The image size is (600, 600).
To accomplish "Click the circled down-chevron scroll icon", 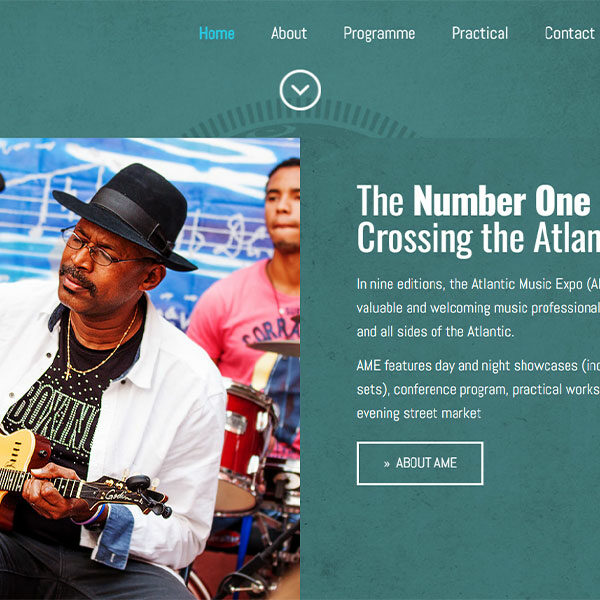I will [300, 90].
